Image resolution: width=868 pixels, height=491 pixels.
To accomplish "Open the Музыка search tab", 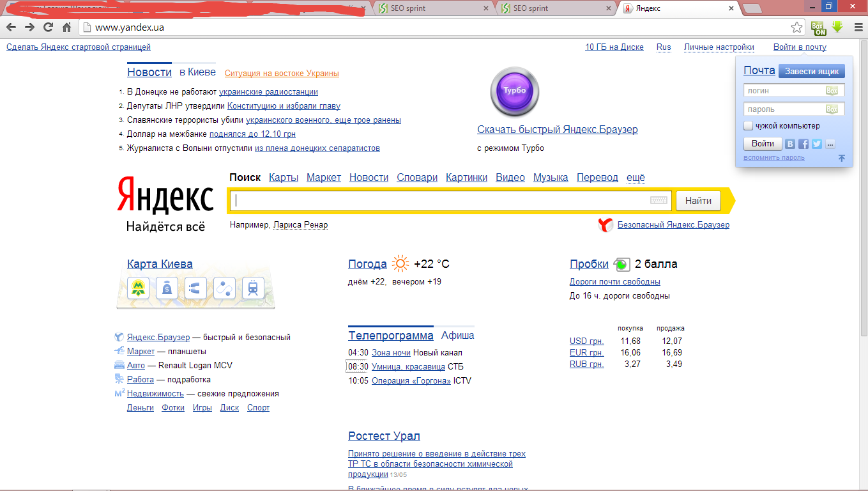I will pos(551,177).
